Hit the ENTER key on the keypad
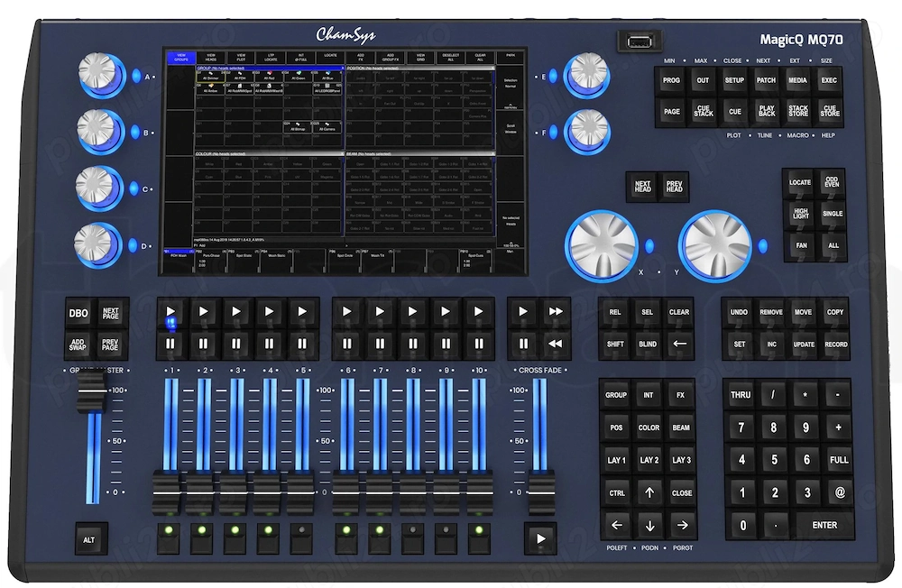This screenshot has height=588, width=902. [x=824, y=525]
